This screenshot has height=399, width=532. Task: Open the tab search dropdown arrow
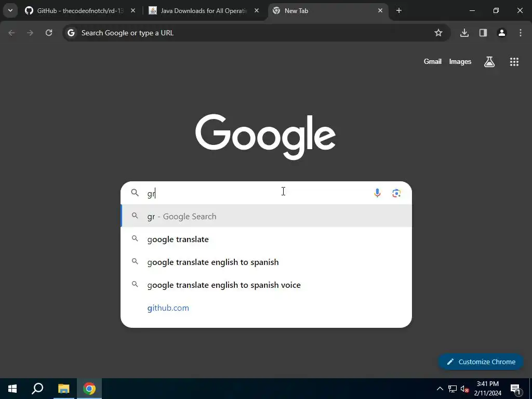click(x=10, y=10)
